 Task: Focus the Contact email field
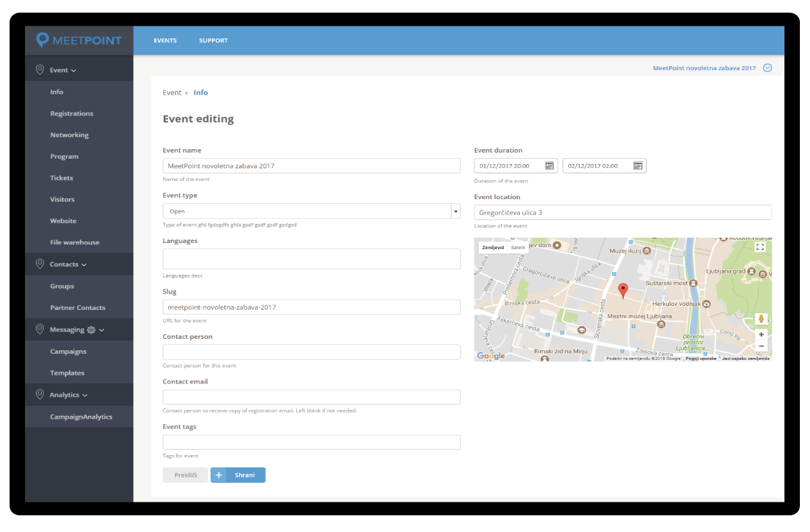(312, 397)
